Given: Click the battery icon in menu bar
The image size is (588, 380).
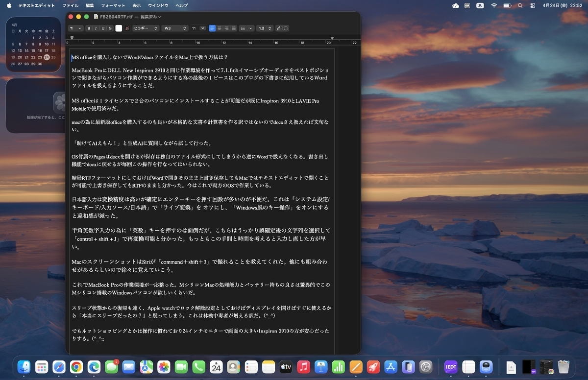Looking at the screenshot, I should (x=507, y=5).
